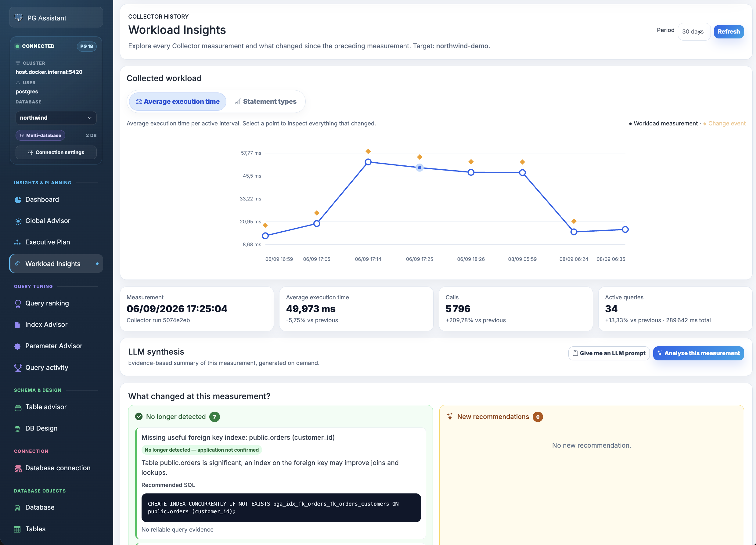Select the highlighted 06/09 17:25 measurement point

coord(420,168)
